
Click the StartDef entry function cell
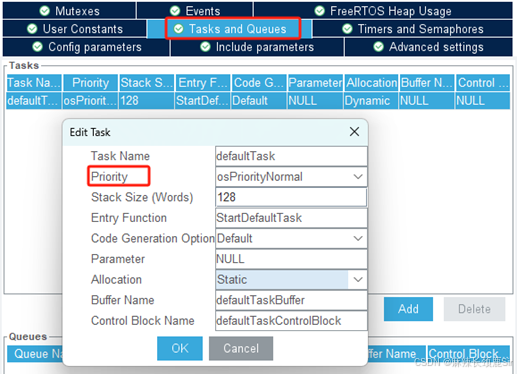pos(203,101)
